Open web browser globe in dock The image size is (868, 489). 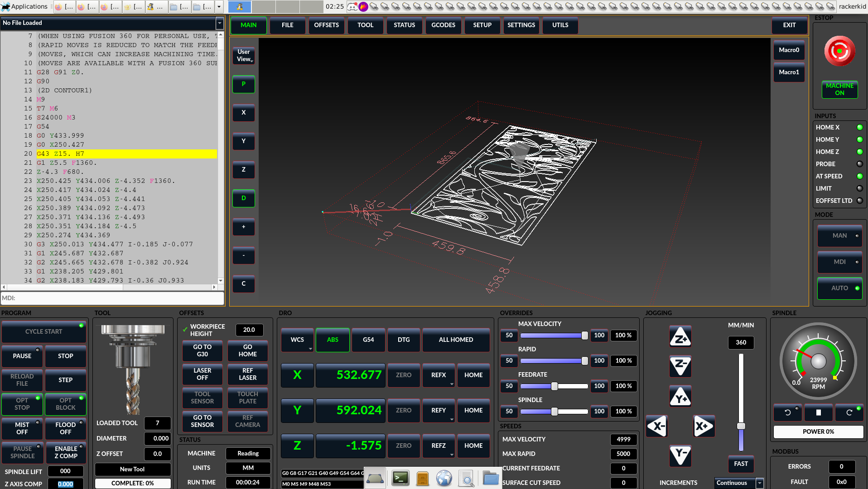tap(444, 478)
